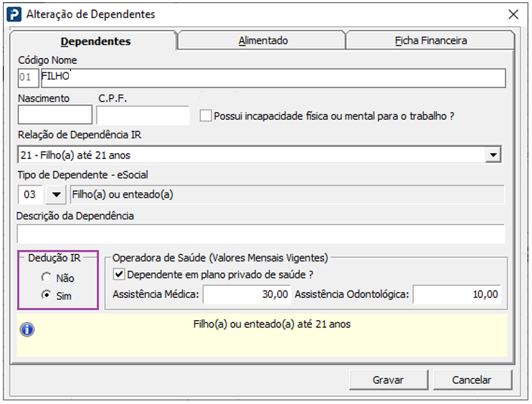The height and width of the screenshot is (404, 532).
Task: Edit the Assistência Médica value field
Action: (x=249, y=294)
